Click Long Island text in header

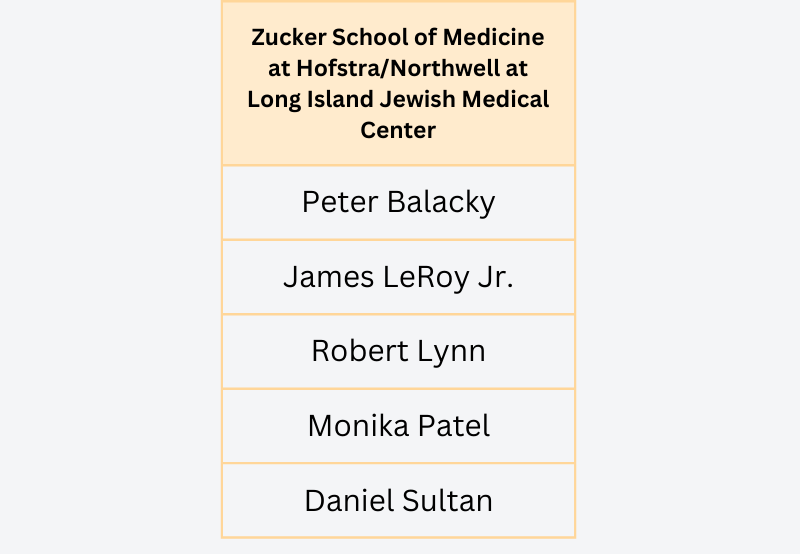click(310, 99)
